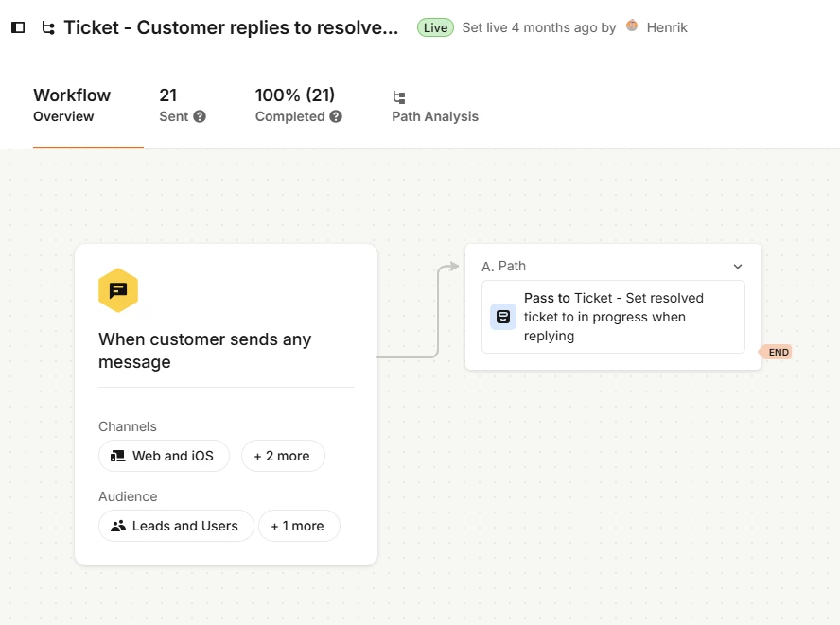Toggle the sidebar panel icon
The width and height of the screenshot is (840, 625).
pyautogui.click(x=18, y=27)
